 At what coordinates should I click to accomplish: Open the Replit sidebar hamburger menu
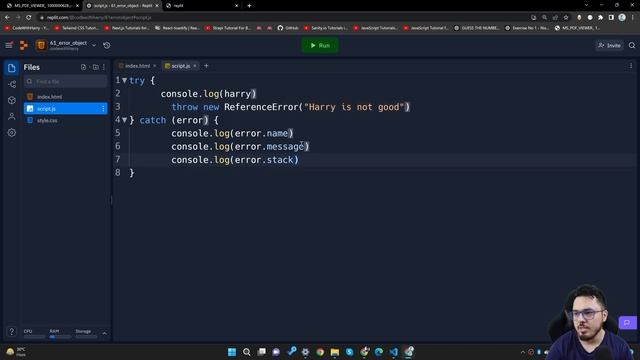(x=9, y=45)
